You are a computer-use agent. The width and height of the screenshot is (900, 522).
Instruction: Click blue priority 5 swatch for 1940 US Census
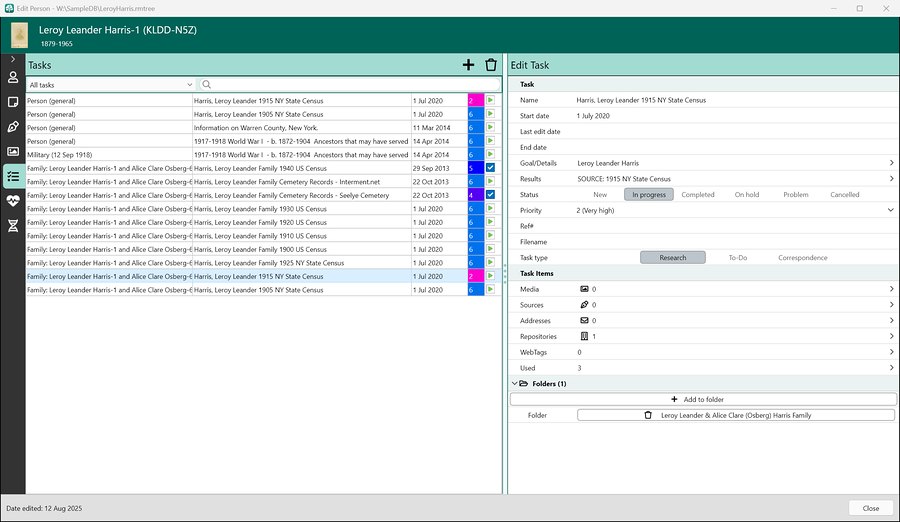click(476, 168)
